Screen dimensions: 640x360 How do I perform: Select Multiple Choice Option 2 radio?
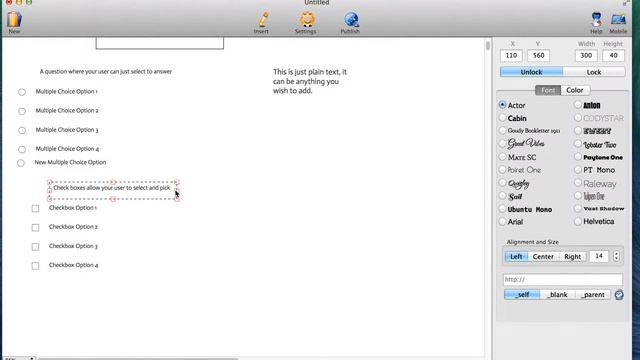coord(22,111)
